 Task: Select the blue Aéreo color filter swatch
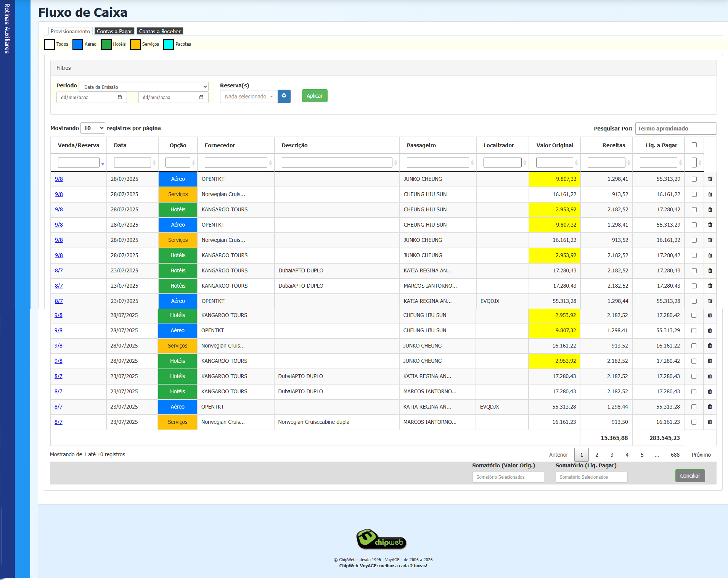78,45
